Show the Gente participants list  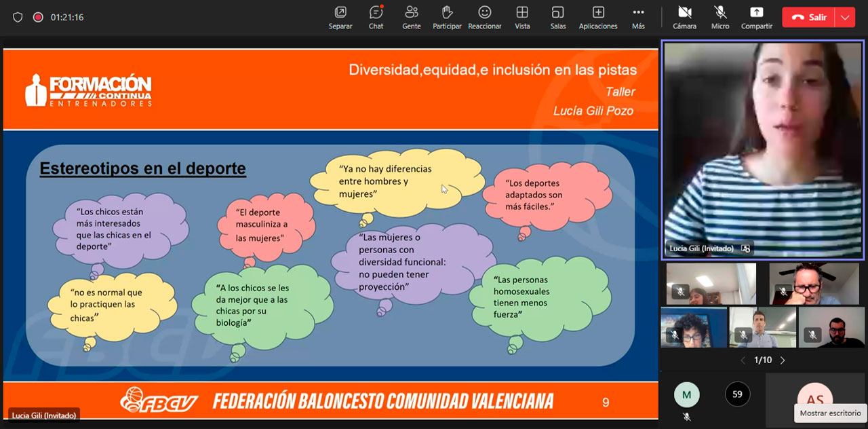tap(411, 18)
